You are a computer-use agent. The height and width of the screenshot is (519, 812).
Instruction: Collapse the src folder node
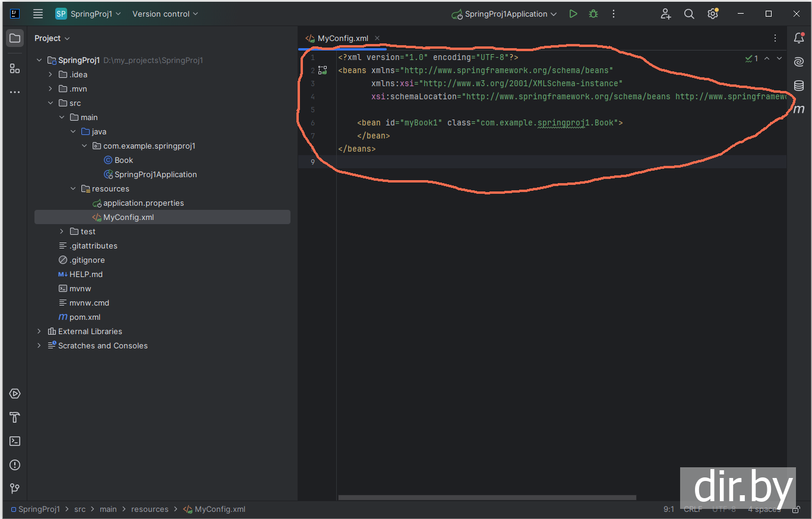click(50, 103)
